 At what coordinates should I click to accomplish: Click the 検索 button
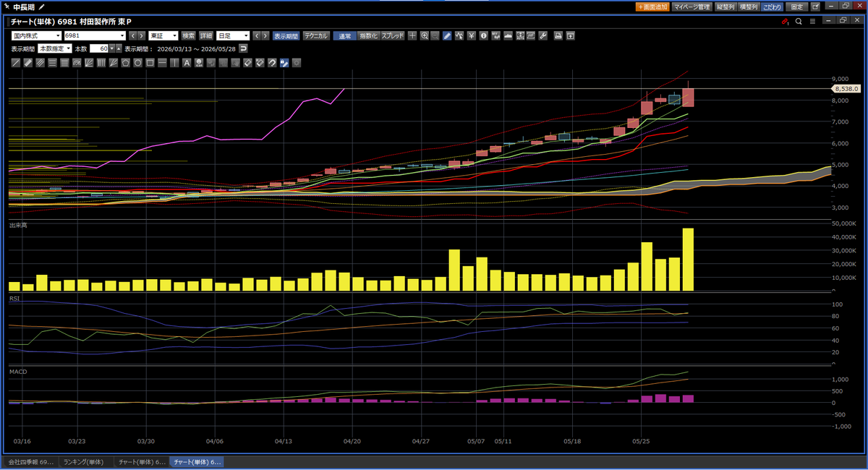(x=188, y=35)
